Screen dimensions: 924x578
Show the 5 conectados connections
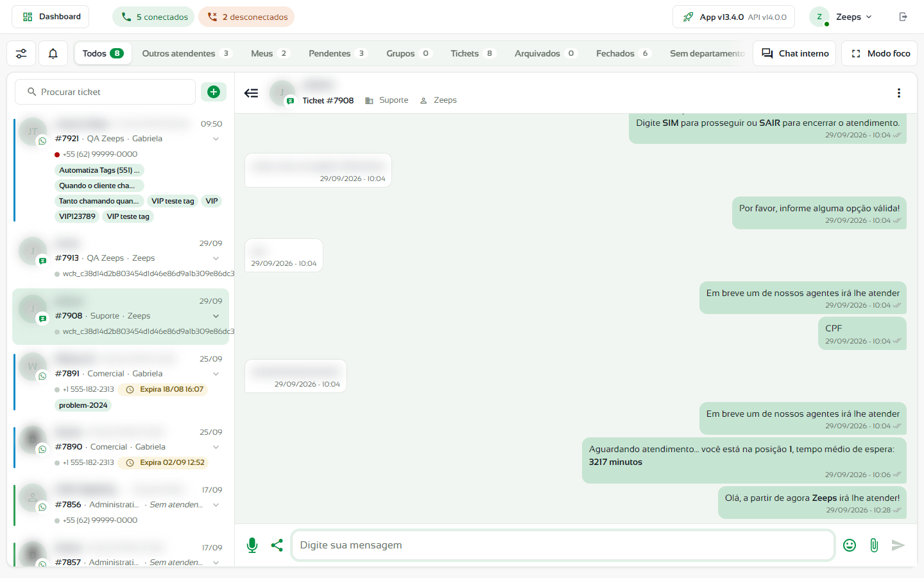point(154,17)
